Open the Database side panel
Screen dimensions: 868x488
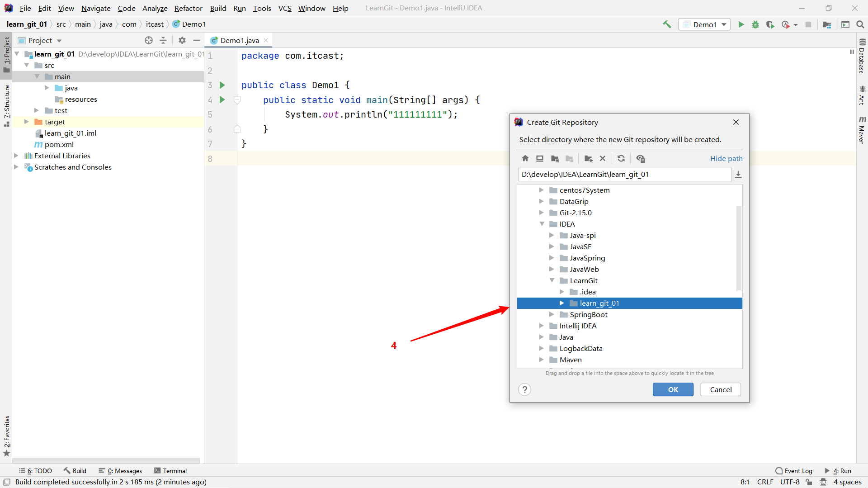(x=862, y=56)
